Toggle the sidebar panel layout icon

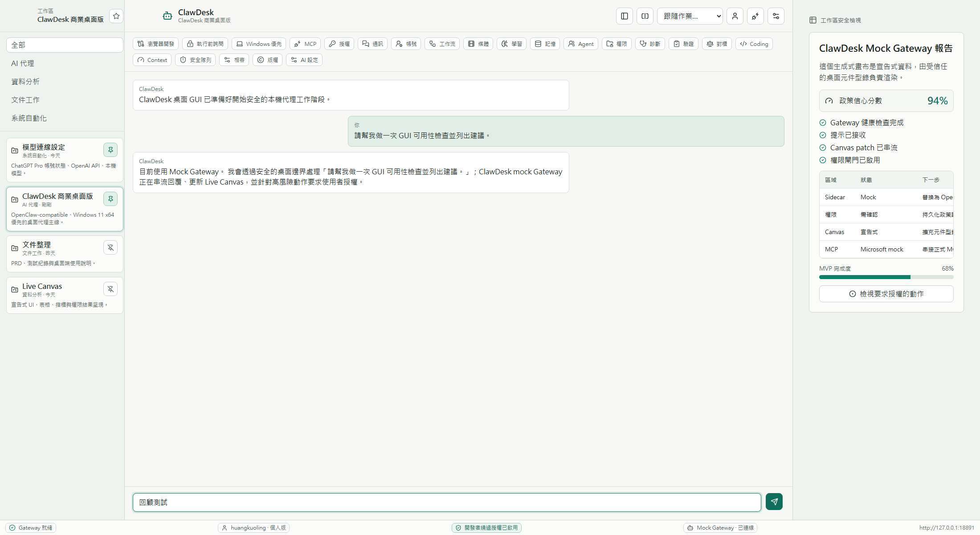tap(625, 16)
